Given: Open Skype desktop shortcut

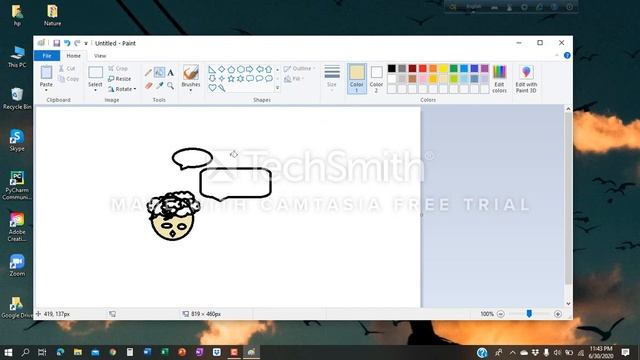Looking at the screenshot, I should click(17, 140).
